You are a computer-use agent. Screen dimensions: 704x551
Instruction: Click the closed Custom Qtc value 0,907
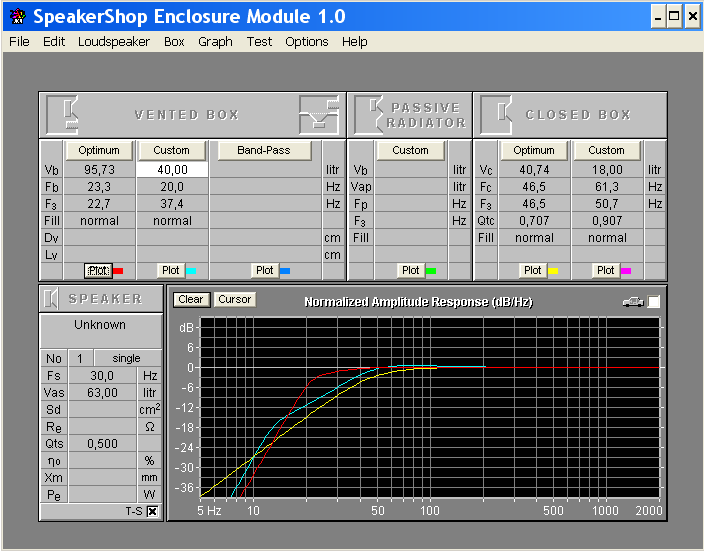(x=607, y=221)
